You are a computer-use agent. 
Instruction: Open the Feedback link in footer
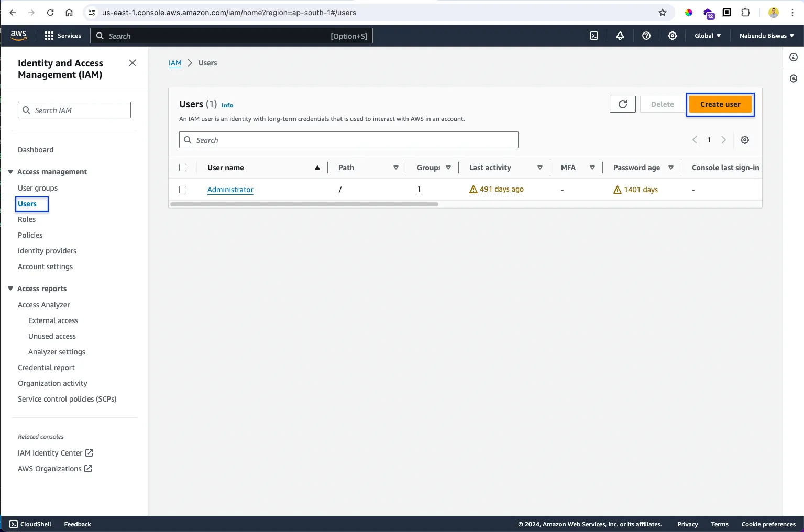[78, 524]
